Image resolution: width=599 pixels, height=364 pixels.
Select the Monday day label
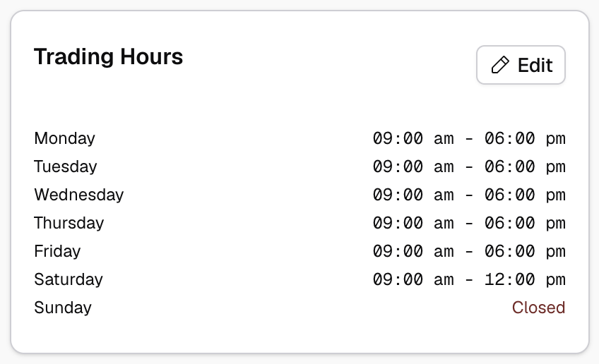tap(64, 138)
